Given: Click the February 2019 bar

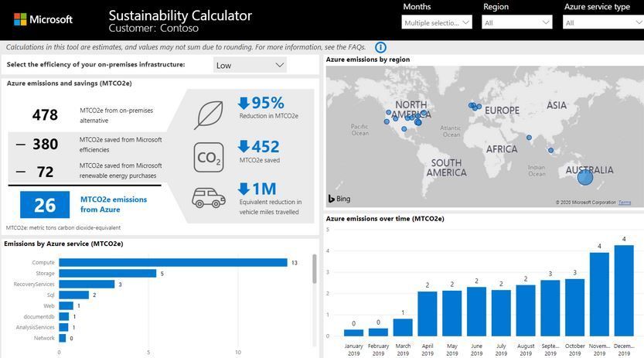Looking at the screenshot, I should 378,332.
